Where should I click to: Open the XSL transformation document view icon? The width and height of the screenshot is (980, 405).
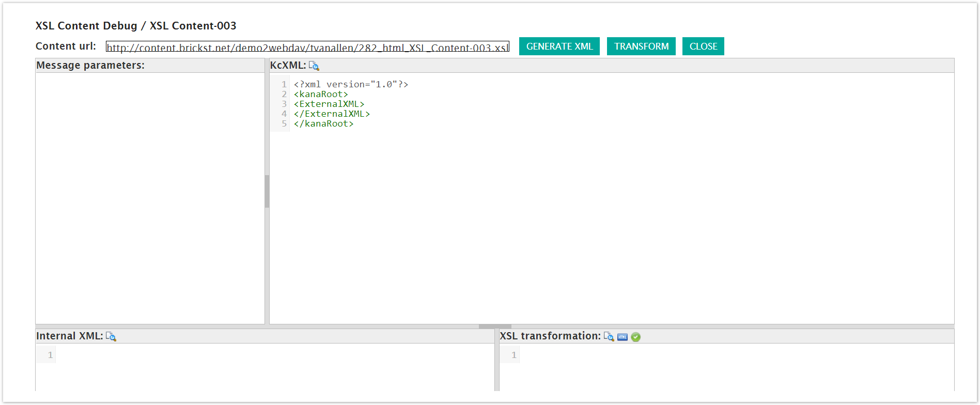(609, 336)
